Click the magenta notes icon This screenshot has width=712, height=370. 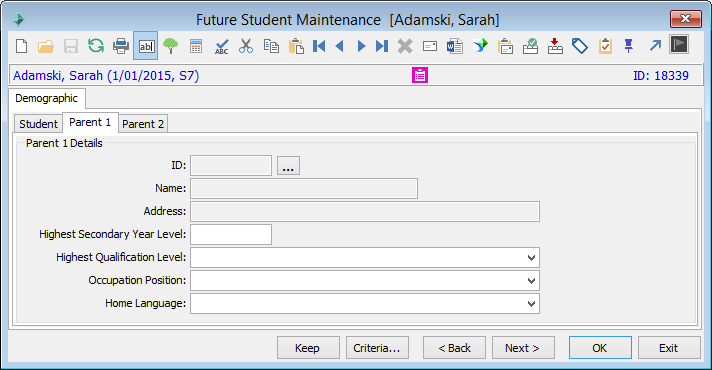(x=420, y=75)
